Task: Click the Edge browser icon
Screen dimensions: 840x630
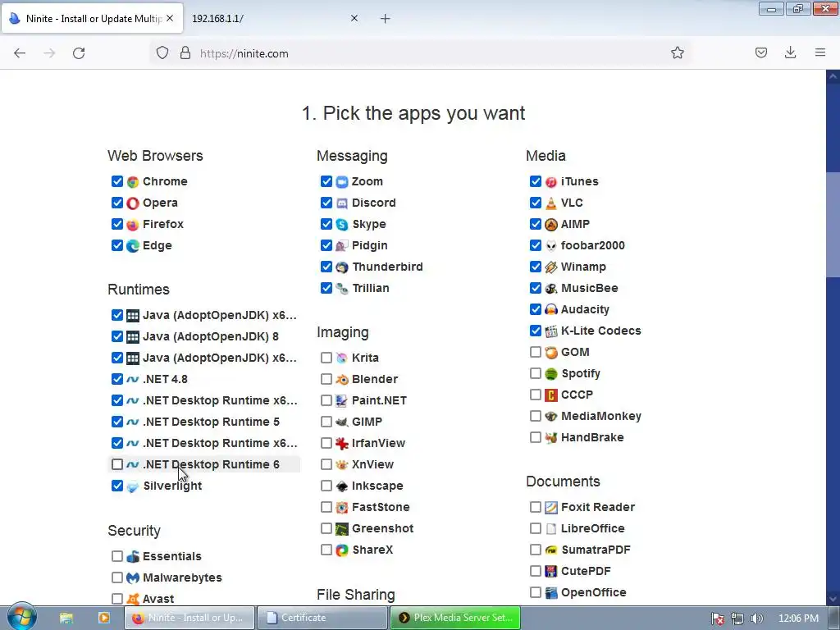Action: (x=132, y=246)
